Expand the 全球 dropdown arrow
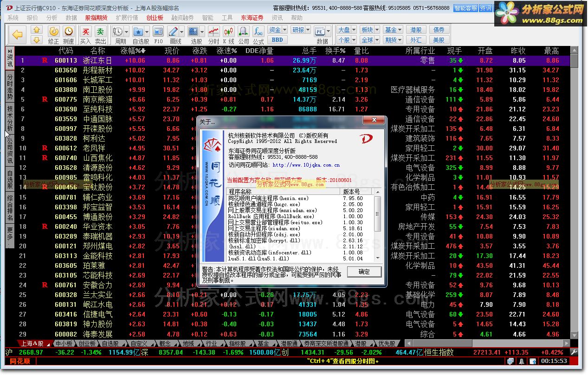Image resolution: width=588 pixels, height=375 pixels. [377, 40]
